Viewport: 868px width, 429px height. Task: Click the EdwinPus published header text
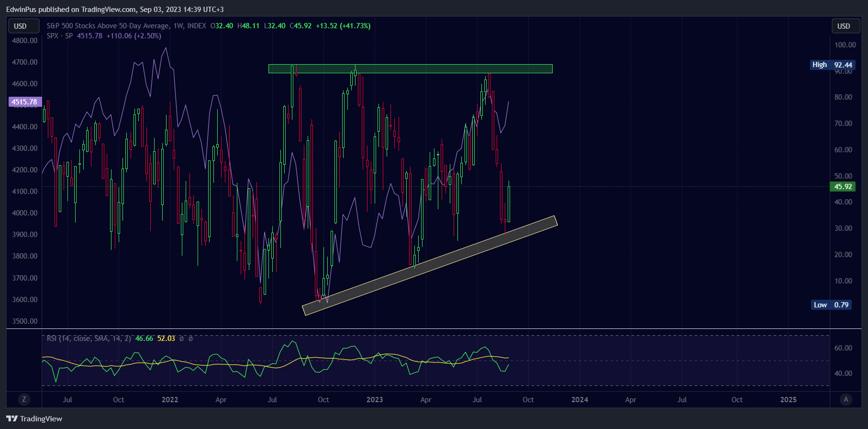click(x=115, y=10)
